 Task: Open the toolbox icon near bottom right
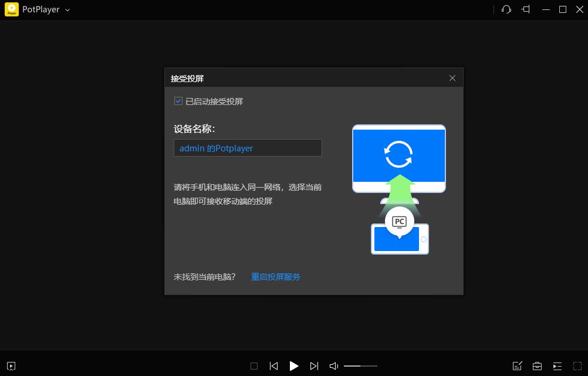[x=537, y=365]
